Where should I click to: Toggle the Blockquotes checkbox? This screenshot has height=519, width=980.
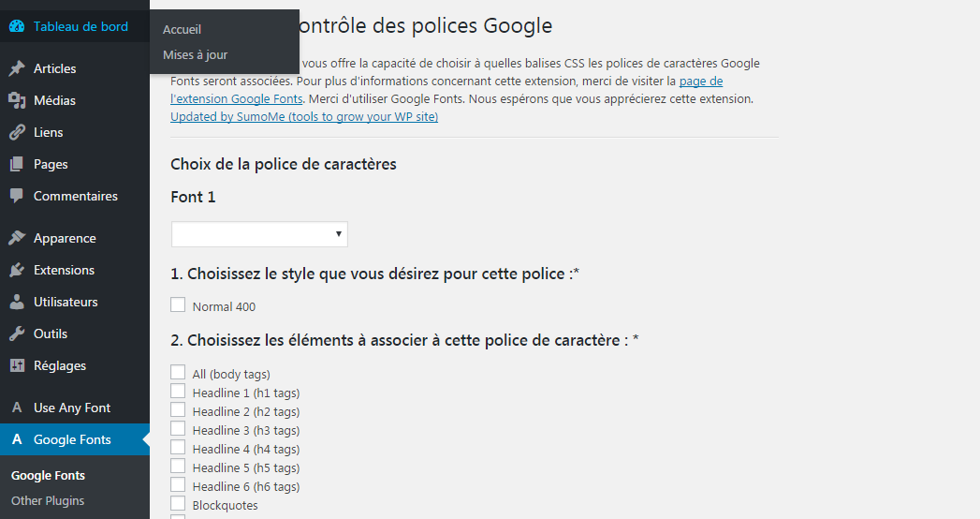coord(178,504)
